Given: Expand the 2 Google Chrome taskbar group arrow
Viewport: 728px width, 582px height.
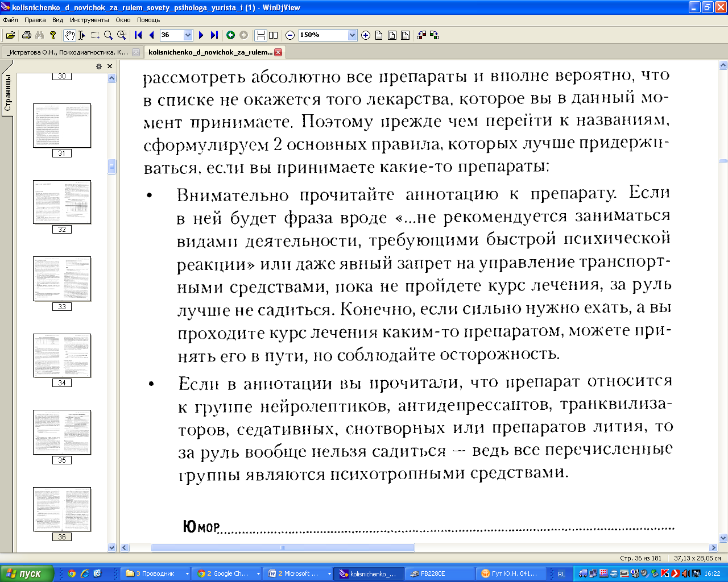Looking at the screenshot, I should [x=258, y=574].
